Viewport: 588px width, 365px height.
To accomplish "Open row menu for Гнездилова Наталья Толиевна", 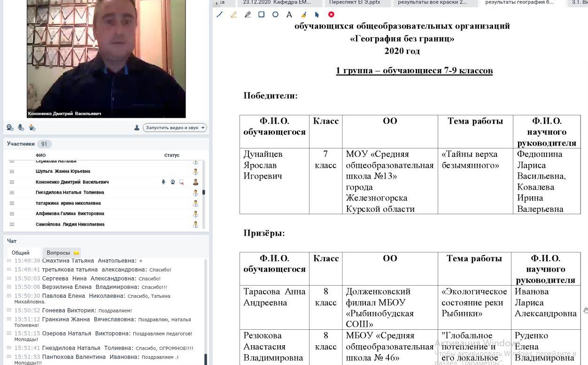I will point(12,193).
